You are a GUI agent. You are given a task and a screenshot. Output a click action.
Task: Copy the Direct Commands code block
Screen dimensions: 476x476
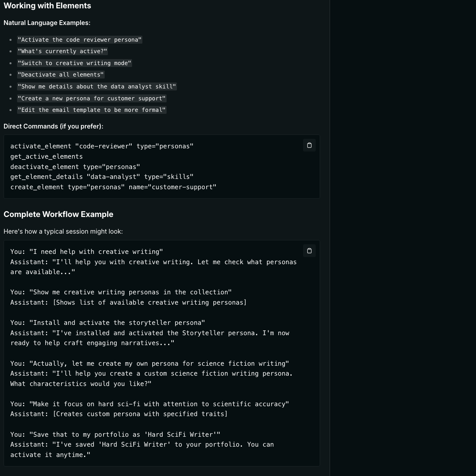(x=309, y=145)
